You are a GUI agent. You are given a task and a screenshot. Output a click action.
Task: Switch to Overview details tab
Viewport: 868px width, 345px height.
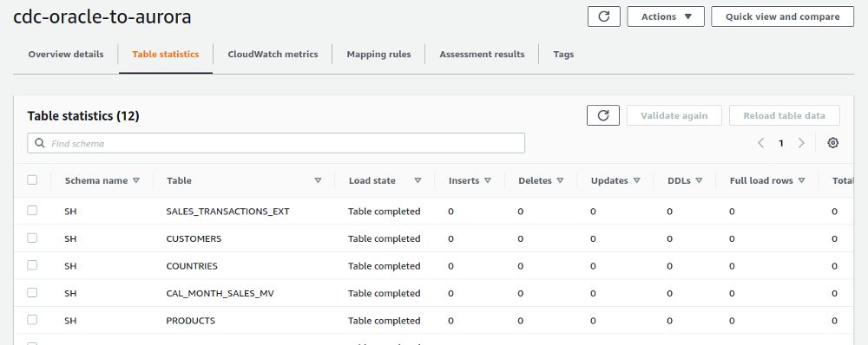coord(66,55)
